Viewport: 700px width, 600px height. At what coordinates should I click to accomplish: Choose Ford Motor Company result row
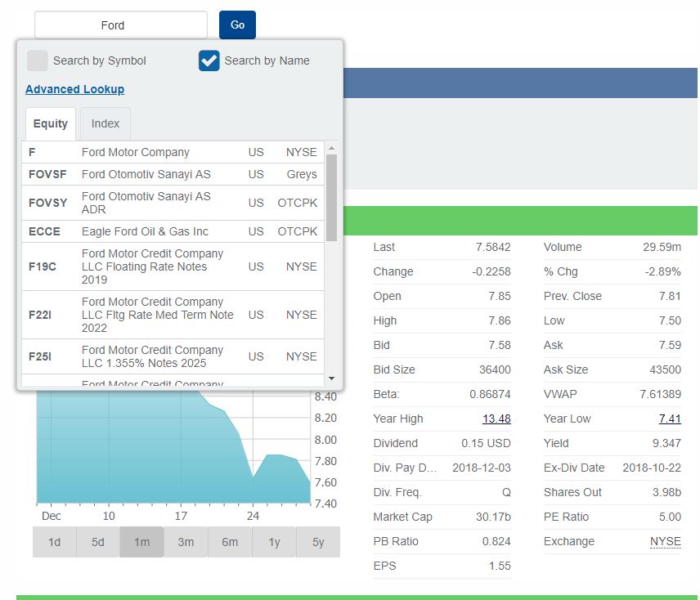click(x=173, y=152)
